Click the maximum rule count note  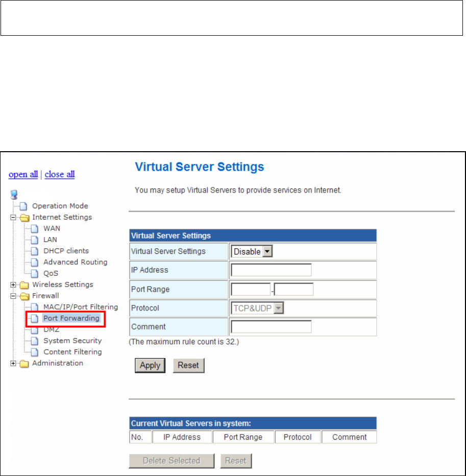pos(184,342)
